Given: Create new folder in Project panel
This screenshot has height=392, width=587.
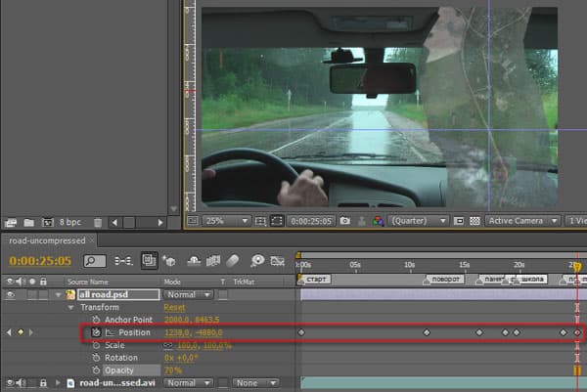Looking at the screenshot, I should [28, 223].
